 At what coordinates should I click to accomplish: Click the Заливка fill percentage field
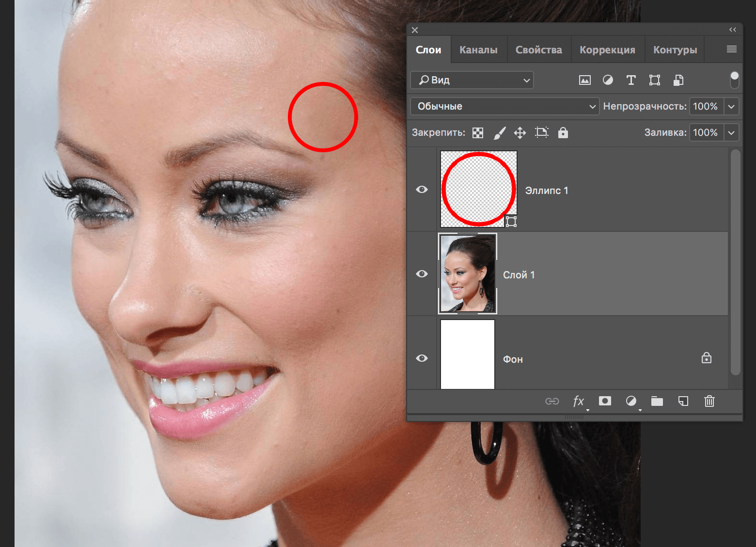pos(705,132)
